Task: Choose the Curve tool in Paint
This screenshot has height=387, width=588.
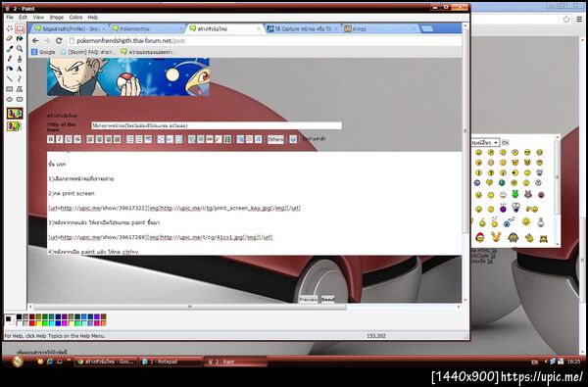Action: tap(20, 78)
